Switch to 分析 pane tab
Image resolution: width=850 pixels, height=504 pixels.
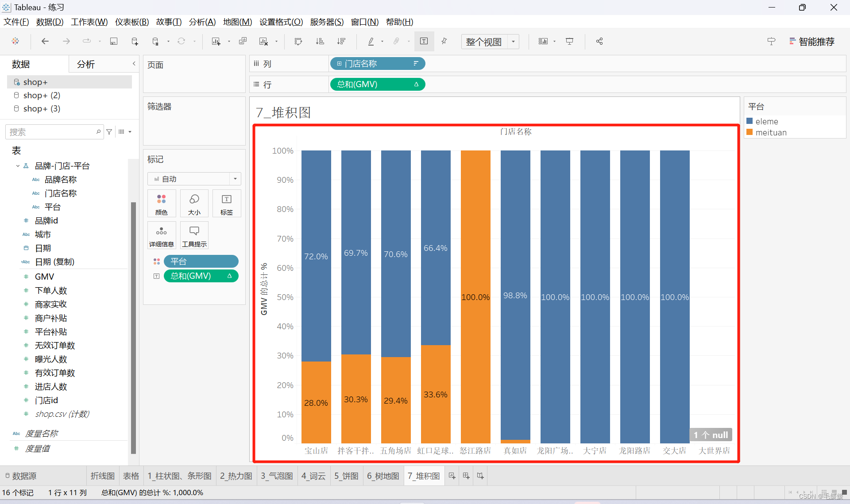point(86,65)
